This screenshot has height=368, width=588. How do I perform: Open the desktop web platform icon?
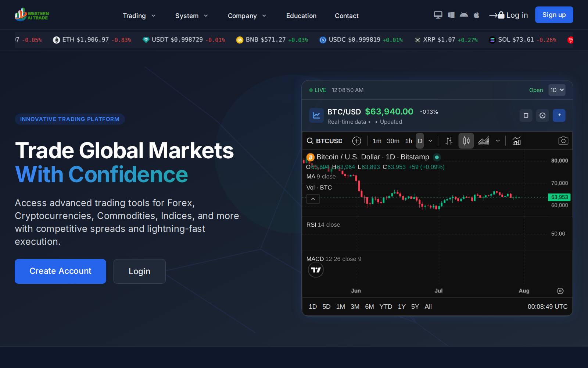[438, 15]
